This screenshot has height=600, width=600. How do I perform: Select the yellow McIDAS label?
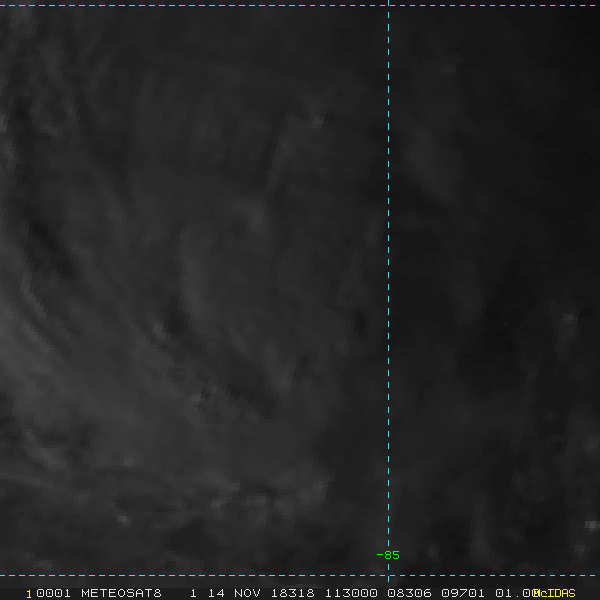click(x=554, y=593)
